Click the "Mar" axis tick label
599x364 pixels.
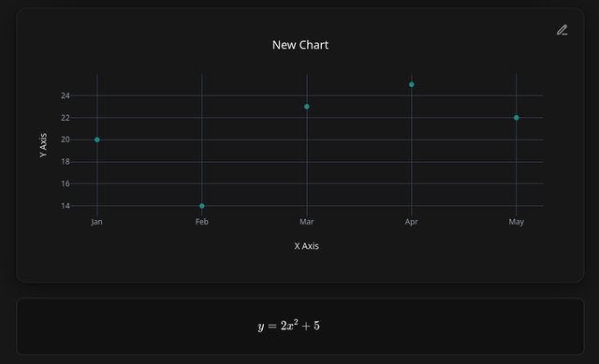(306, 222)
